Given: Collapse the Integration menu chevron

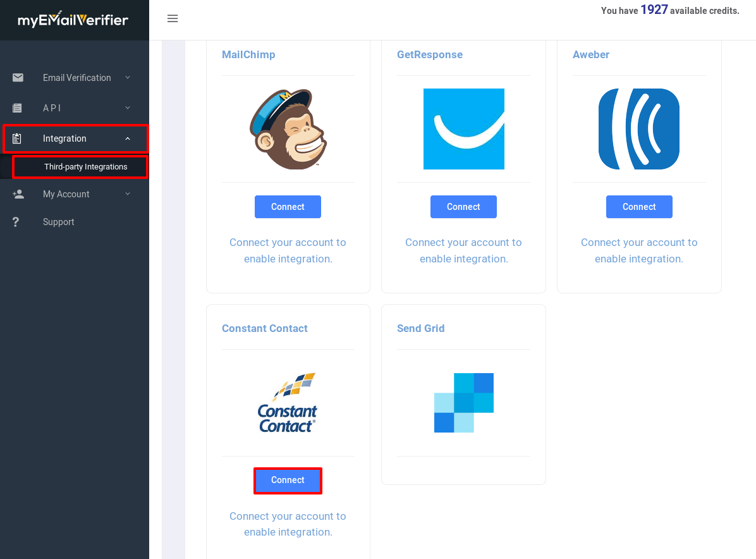Looking at the screenshot, I should [128, 138].
